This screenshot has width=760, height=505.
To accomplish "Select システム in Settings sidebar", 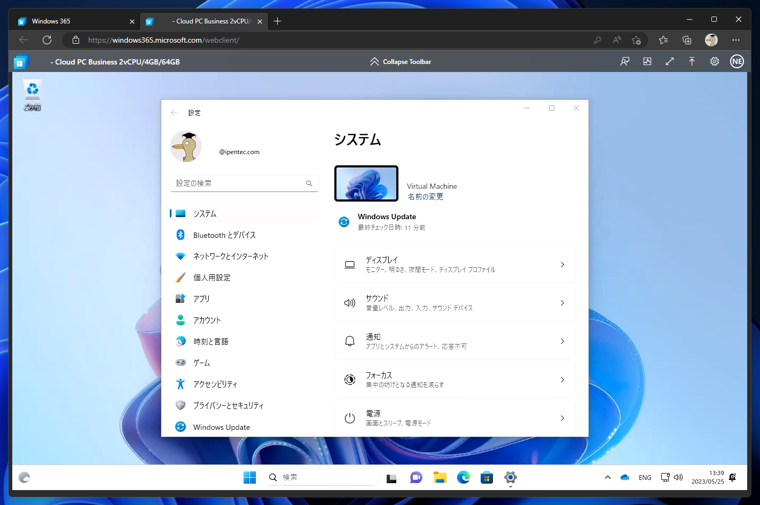I will pos(244,214).
